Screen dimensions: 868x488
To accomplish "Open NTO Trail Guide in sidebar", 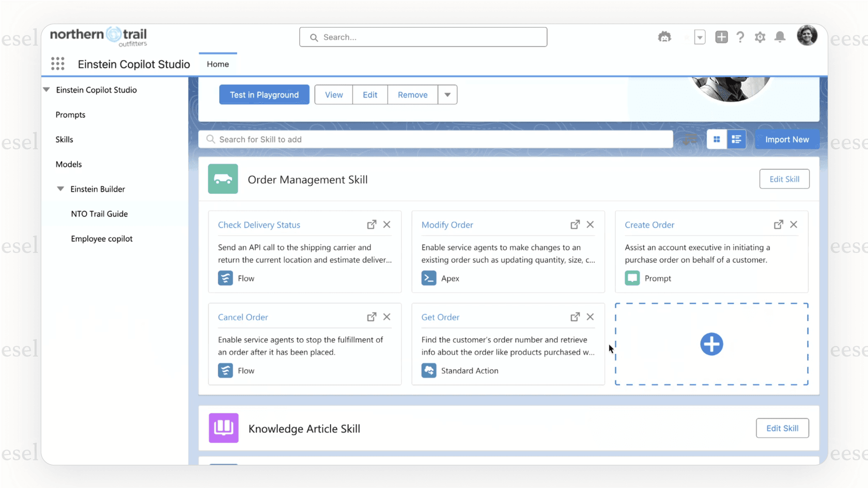I will [x=99, y=214].
